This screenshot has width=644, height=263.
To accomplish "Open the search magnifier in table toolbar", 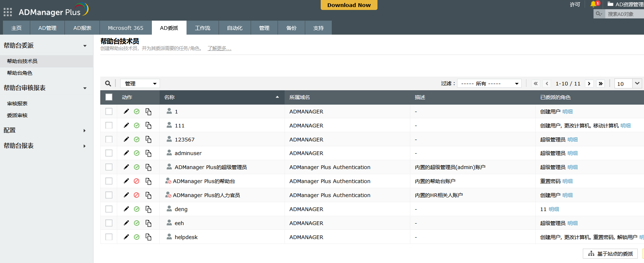I will 108,84.
